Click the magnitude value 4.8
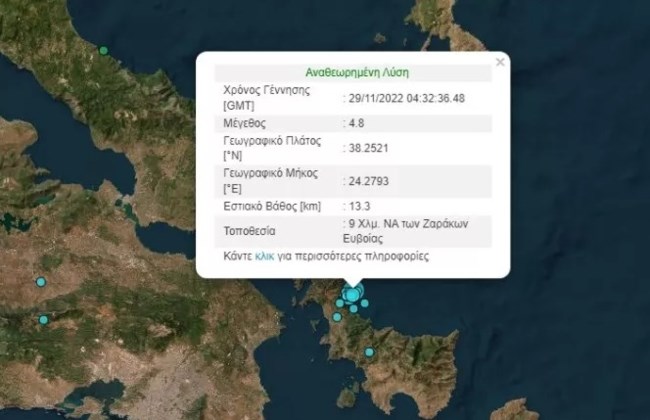Image resolution: width=650 pixels, height=420 pixels. [355, 123]
